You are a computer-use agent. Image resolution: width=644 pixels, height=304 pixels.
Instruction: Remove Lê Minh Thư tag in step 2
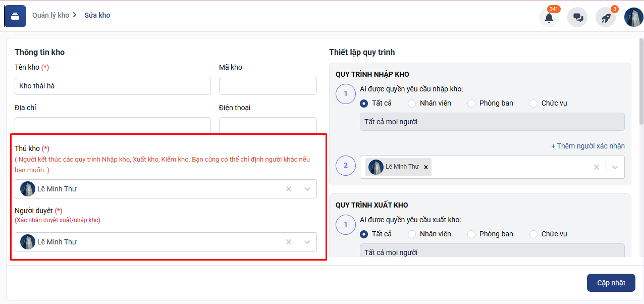click(425, 167)
